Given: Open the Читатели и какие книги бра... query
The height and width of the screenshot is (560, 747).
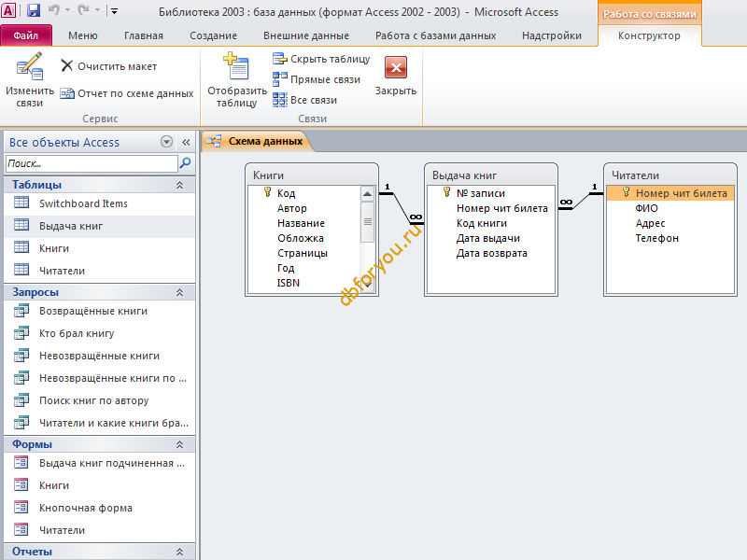Looking at the screenshot, I should pos(100,423).
